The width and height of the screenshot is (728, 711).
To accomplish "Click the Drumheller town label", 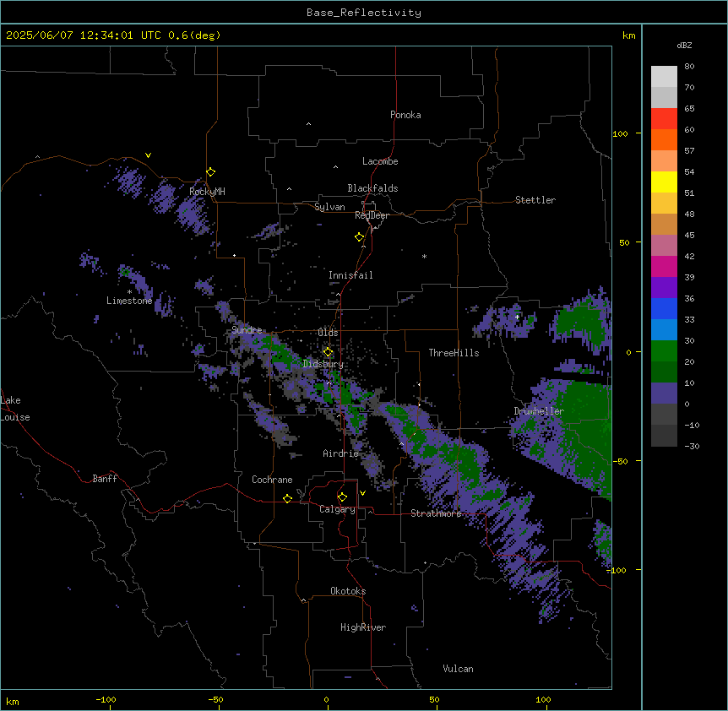I will 539,411.
